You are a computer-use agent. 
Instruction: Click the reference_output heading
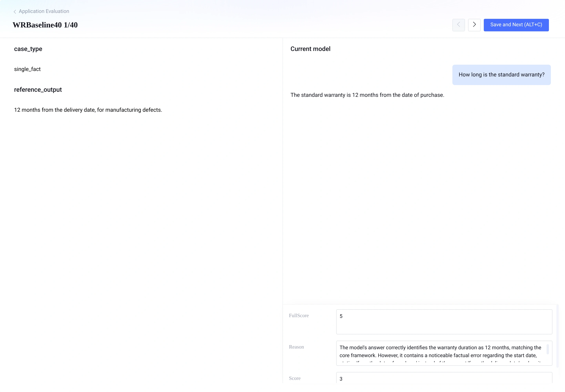coord(38,90)
